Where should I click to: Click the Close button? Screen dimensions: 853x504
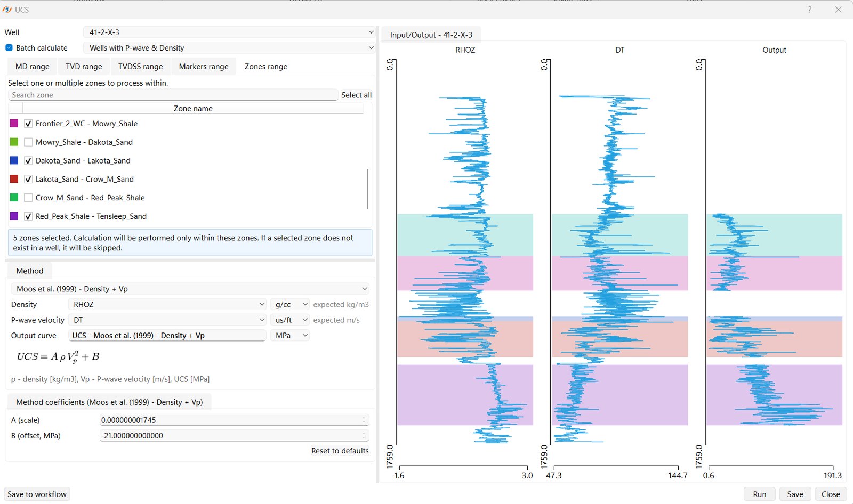click(831, 494)
